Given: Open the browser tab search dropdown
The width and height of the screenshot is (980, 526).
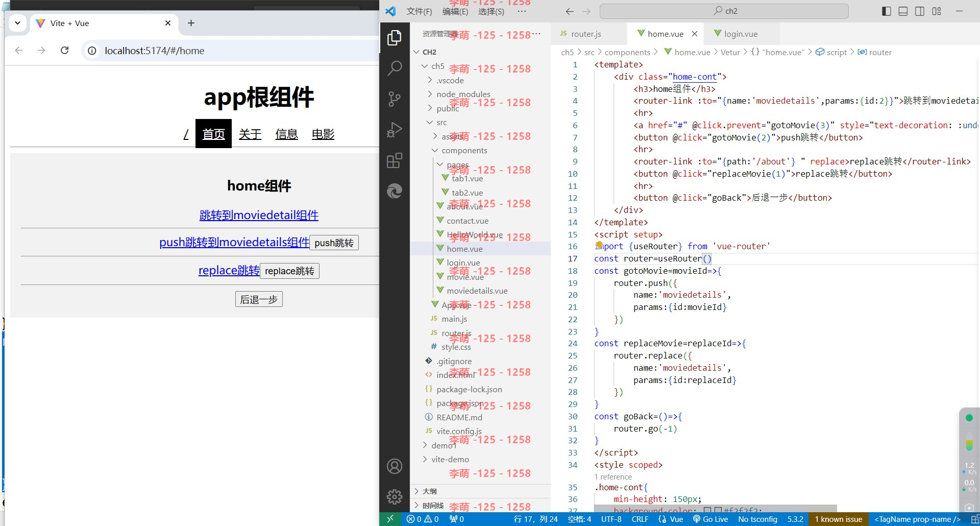Looking at the screenshot, I should [17, 23].
